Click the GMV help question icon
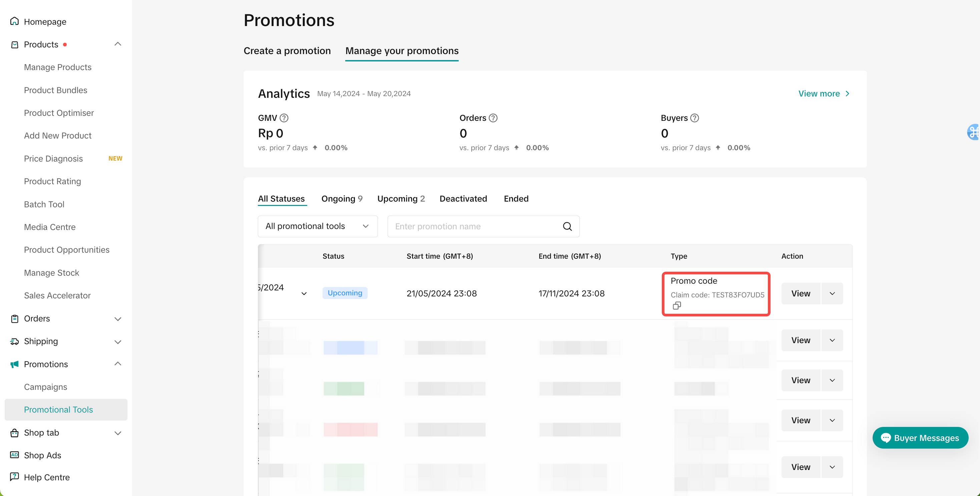Viewport: 980px width, 496px height. click(x=284, y=118)
